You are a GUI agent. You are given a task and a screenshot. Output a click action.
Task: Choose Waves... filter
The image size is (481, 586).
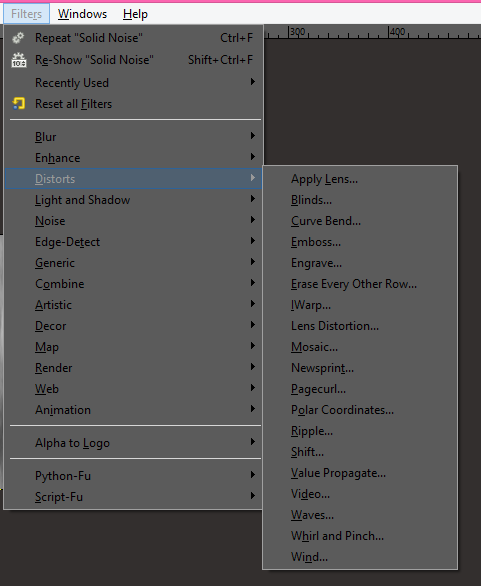(x=360, y=515)
